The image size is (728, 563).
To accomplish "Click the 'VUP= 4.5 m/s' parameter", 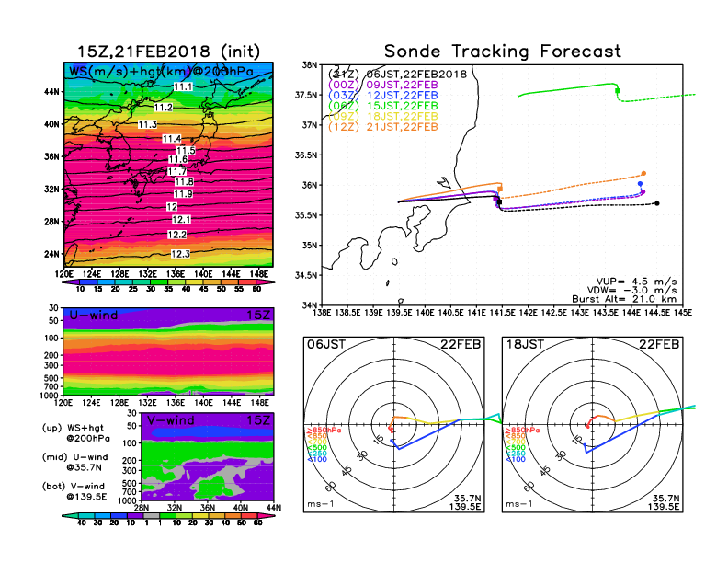I will click(636, 281).
